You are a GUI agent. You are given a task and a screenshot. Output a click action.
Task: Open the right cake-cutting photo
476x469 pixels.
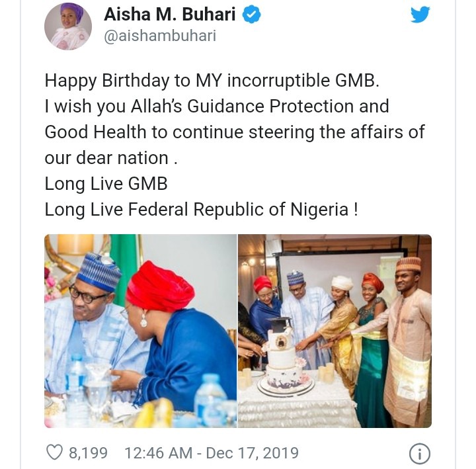tap(335, 331)
